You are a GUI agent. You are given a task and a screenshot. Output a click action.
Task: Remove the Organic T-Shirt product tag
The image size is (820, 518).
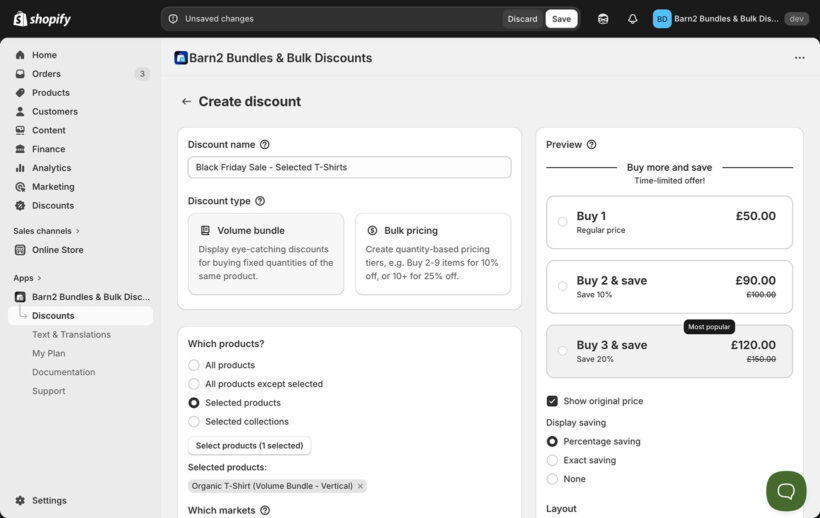coord(360,486)
